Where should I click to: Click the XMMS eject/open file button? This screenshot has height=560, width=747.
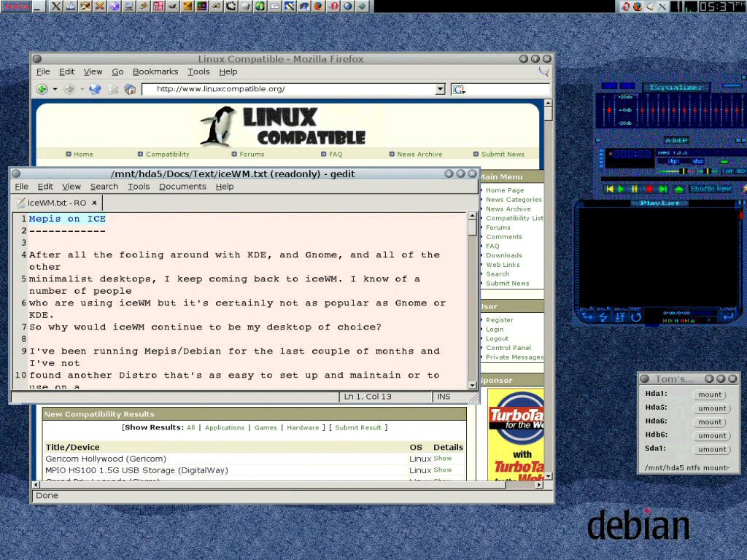point(678,189)
